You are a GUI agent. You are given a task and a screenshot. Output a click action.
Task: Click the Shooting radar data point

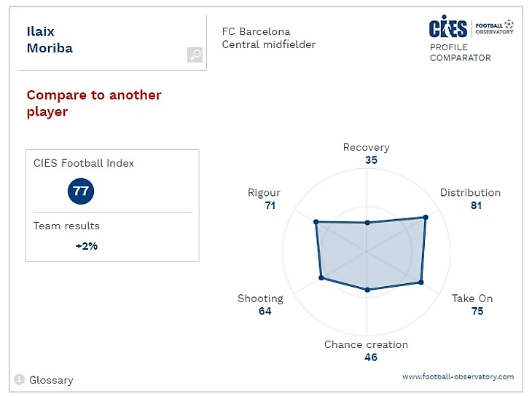click(x=321, y=278)
